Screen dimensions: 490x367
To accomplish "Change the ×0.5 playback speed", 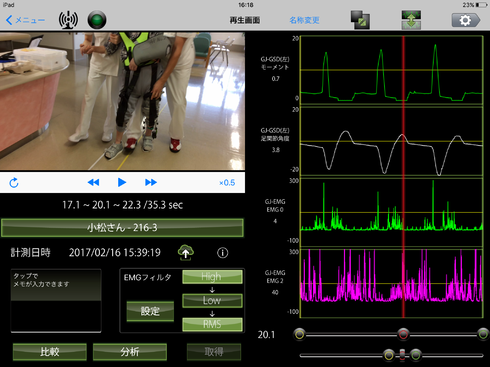I will click(x=227, y=183).
